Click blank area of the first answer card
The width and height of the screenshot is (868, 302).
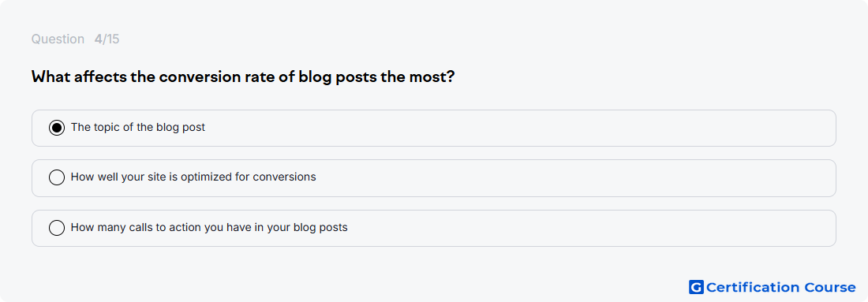click(x=520, y=128)
